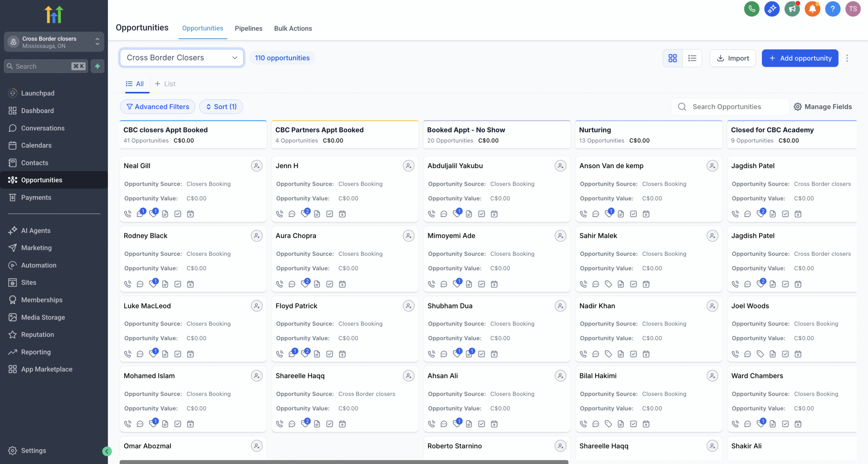Open tags icon on Sahir Malek card
This screenshot has height=464, width=868.
[x=608, y=284]
